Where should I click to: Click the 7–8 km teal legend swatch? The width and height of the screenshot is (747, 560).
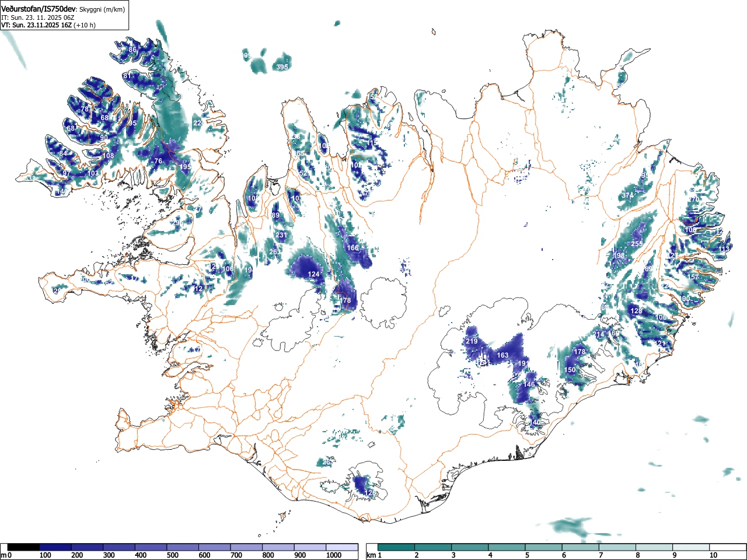(617, 547)
